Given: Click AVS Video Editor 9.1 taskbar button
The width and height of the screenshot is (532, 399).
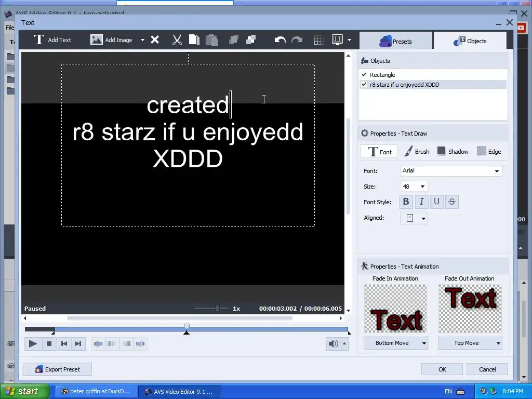Looking at the screenshot, I should pyautogui.click(x=180, y=392).
